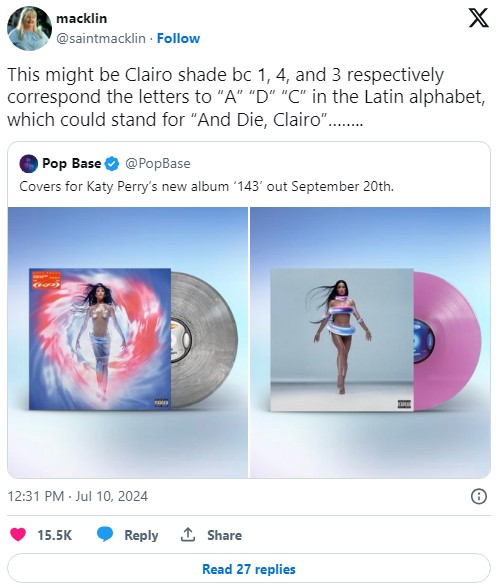
Task: Click the Reply text label
Action: click(x=141, y=535)
